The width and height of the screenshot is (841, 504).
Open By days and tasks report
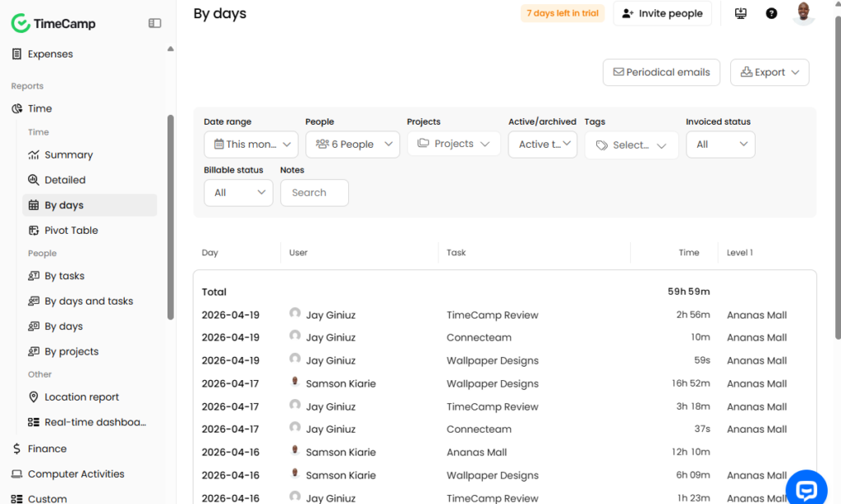[90, 301]
